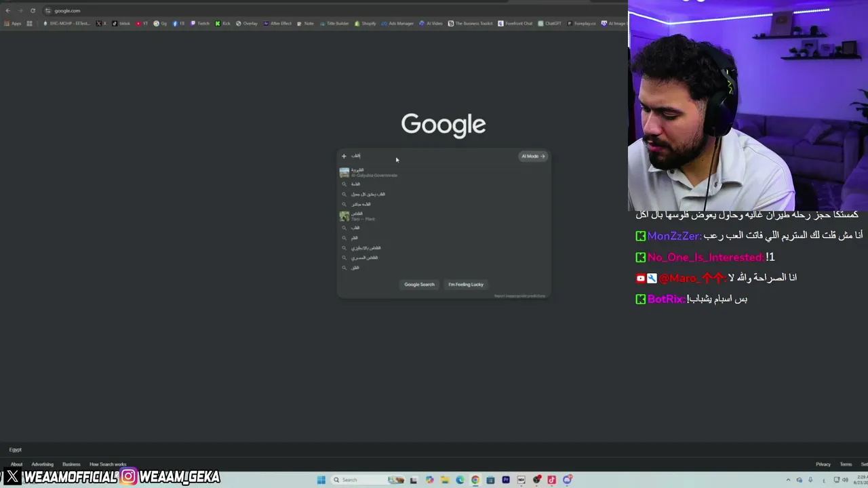Viewport: 868px width, 488px height.
Task: Click the I'm Feeling Lucky button
Action: click(x=466, y=285)
